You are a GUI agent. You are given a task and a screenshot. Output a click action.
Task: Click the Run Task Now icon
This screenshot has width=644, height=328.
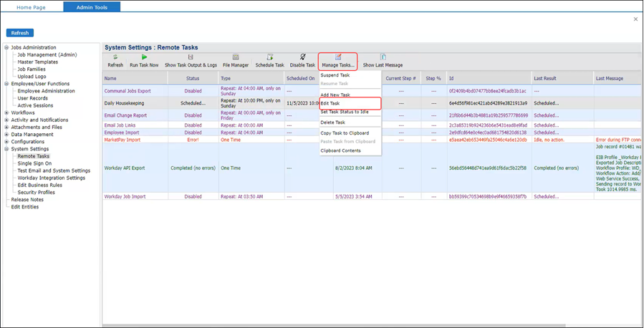pyautogui.click(x=144, y=57)
